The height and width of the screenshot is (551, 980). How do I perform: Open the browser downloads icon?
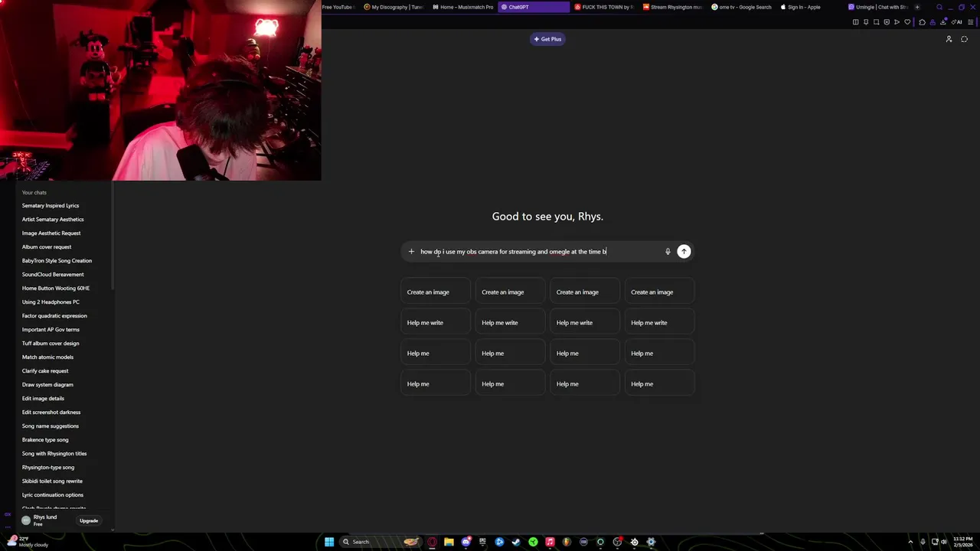[x=943, y=22]
